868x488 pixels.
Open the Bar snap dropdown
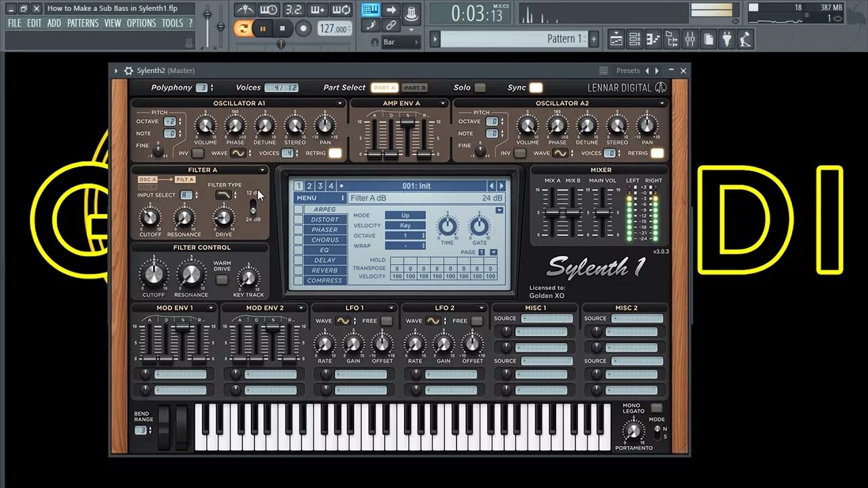click(400, 42)
